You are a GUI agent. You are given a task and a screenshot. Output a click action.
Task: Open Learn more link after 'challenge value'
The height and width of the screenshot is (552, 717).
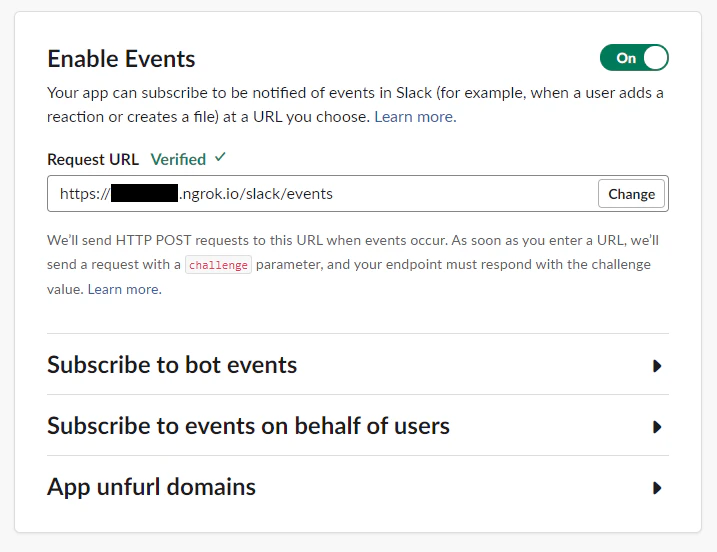[x=124, y=289]
